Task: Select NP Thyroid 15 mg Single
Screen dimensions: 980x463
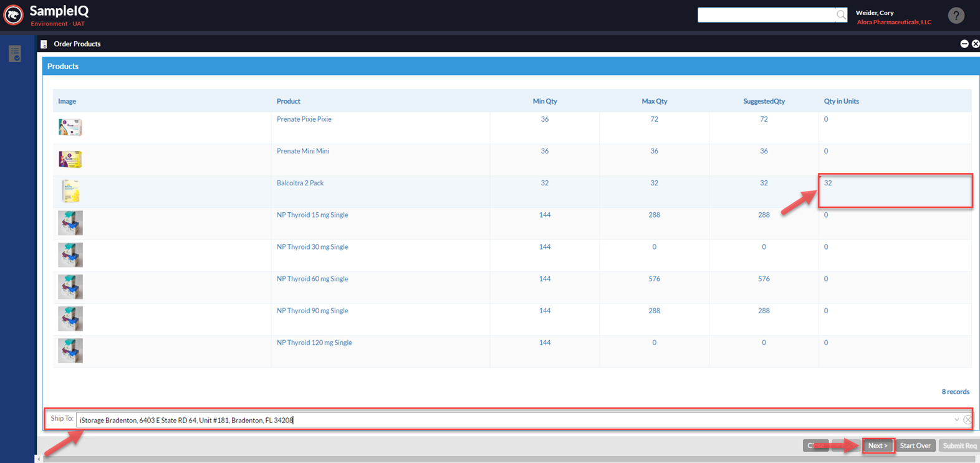Action: tap(312, 215)
